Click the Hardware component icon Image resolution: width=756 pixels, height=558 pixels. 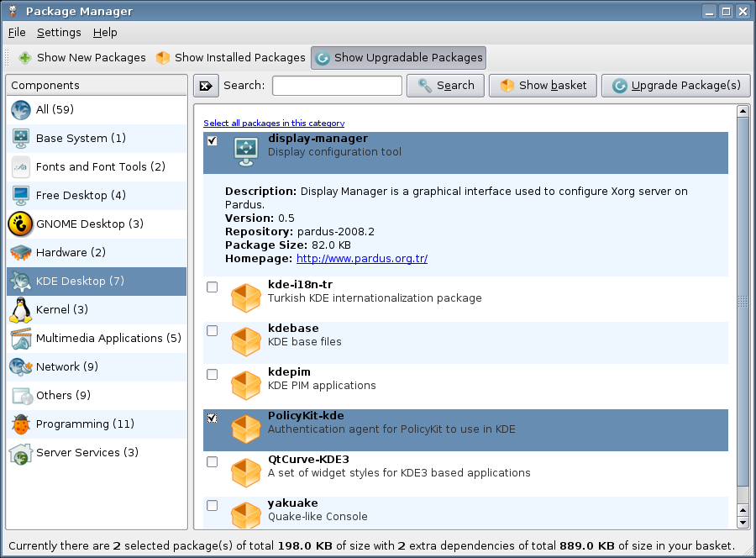tap(21, 252)
